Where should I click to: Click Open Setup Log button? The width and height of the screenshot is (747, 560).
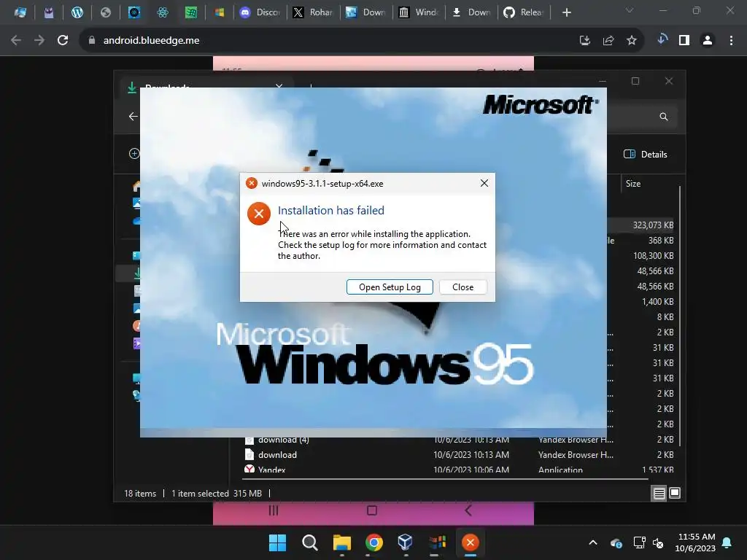coord(390,287)
